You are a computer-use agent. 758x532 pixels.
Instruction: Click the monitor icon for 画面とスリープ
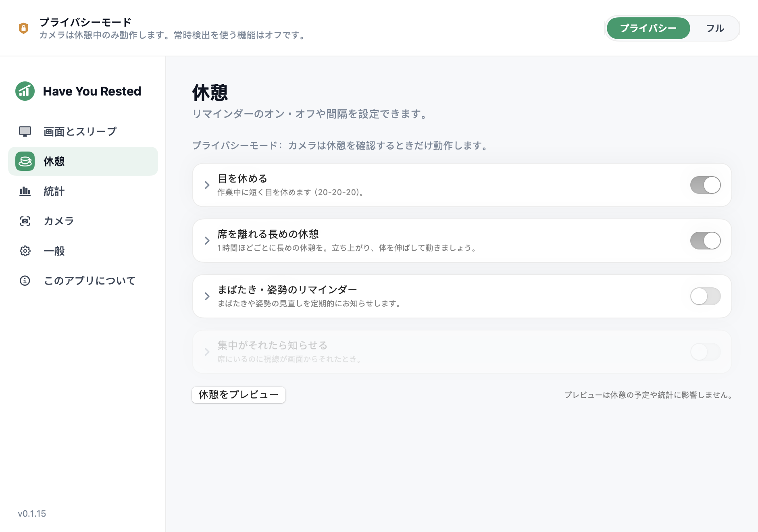(25, 131)
